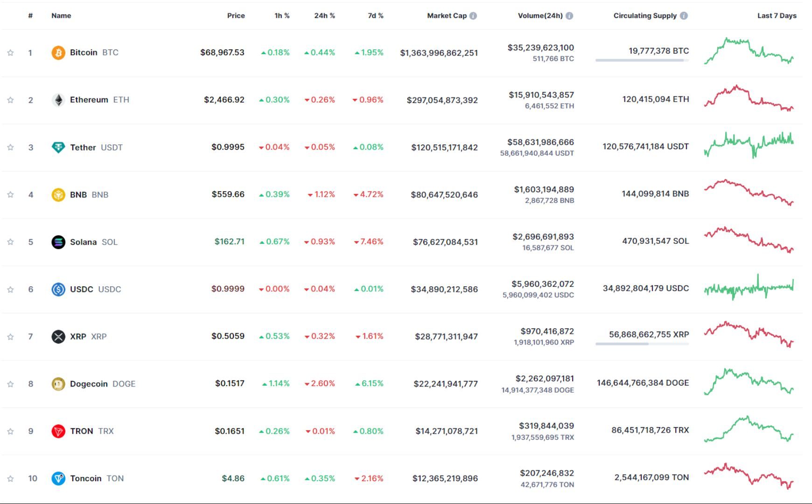Select the Ethereum coin icon
Screen dimensions: 812x504
[57, 99]
